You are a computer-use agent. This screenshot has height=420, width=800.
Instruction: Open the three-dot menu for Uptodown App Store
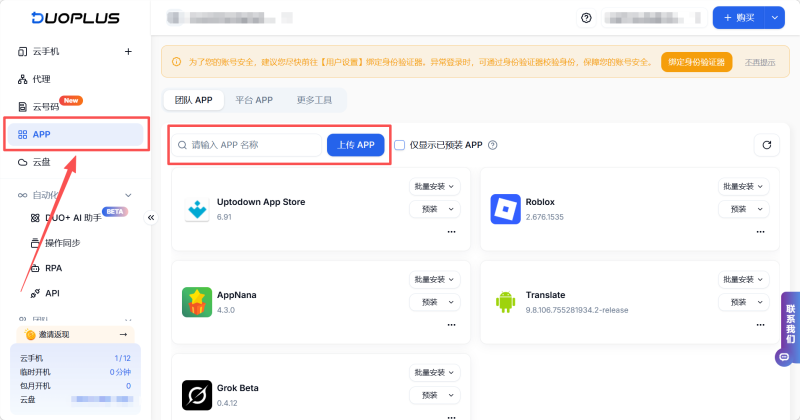point(451,231)
